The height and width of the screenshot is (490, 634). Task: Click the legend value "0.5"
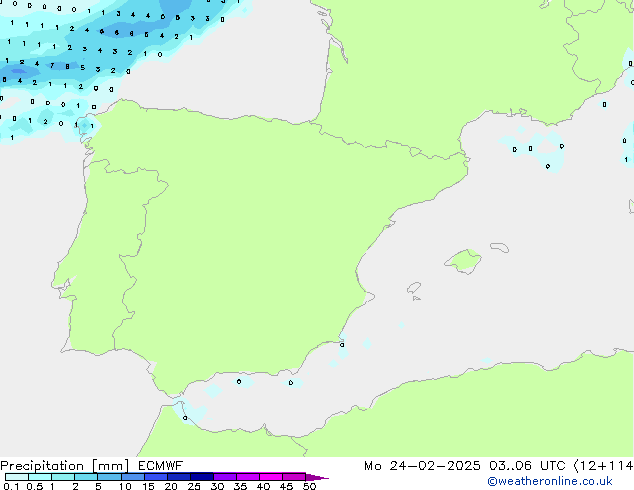click(35, 486)
